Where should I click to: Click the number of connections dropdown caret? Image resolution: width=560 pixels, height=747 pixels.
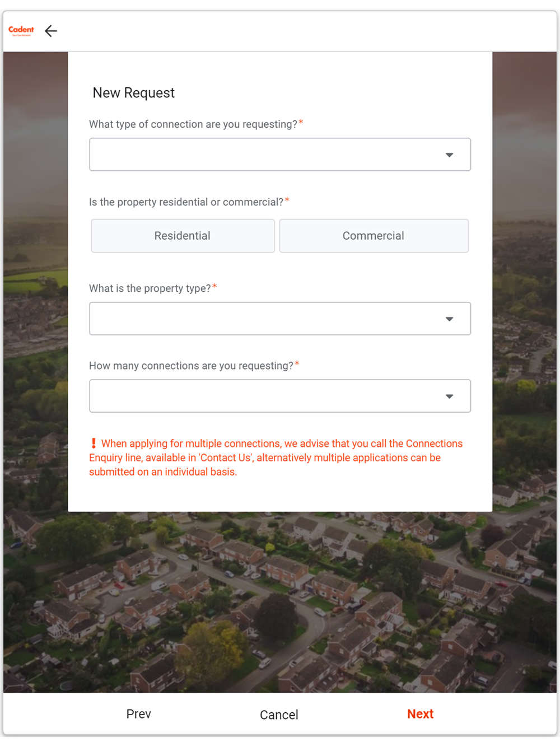click(x=449, y=396)
